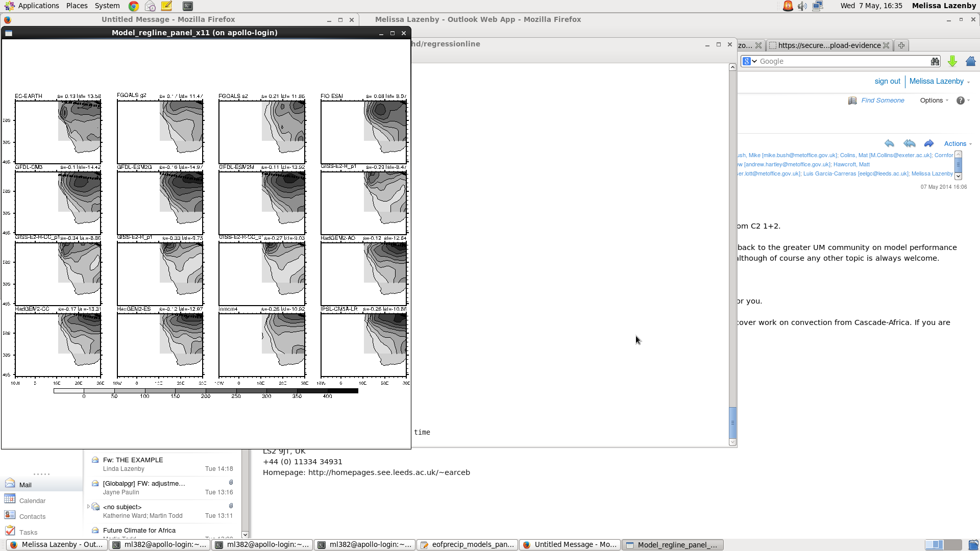
Task: Click the Forward message arrow icon
Action: coord(928,143)
